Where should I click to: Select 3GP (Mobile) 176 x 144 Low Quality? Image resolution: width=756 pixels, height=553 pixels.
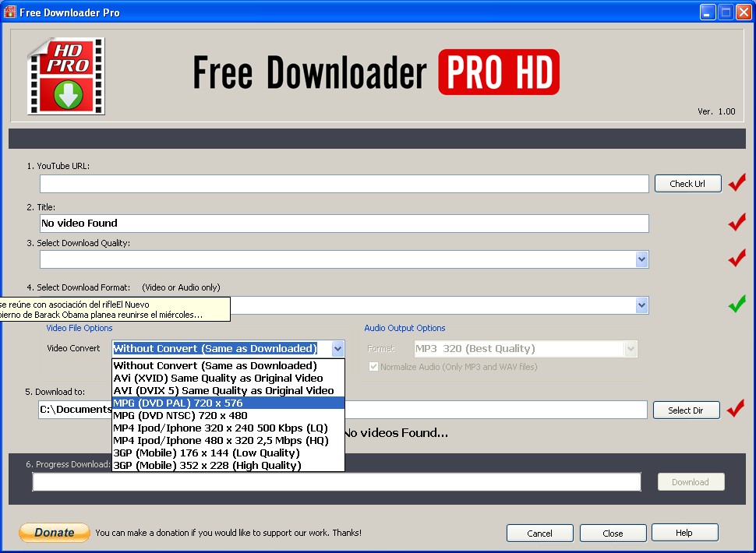228,453
